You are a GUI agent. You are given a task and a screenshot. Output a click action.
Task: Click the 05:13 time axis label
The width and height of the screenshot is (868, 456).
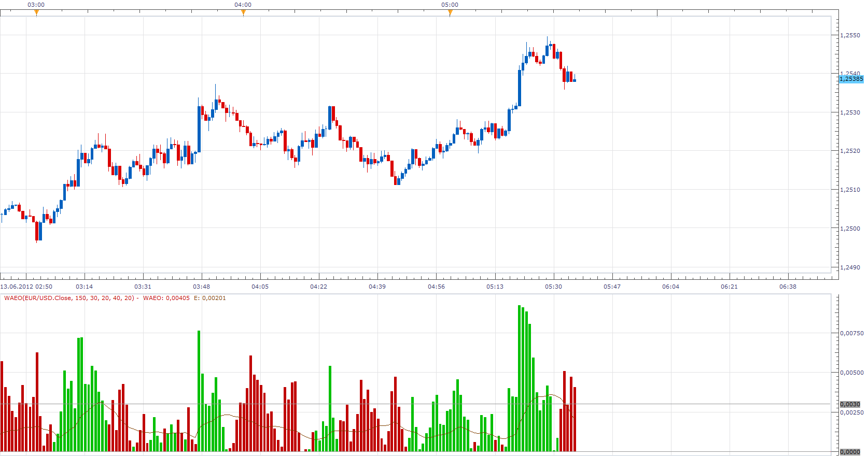pyautogui.click(x=495, y=287)
